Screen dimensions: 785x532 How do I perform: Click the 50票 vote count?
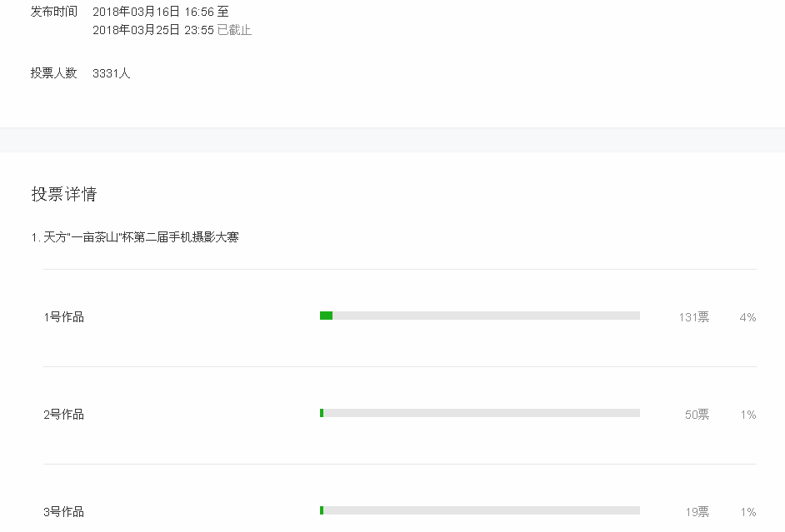point(697,415)
